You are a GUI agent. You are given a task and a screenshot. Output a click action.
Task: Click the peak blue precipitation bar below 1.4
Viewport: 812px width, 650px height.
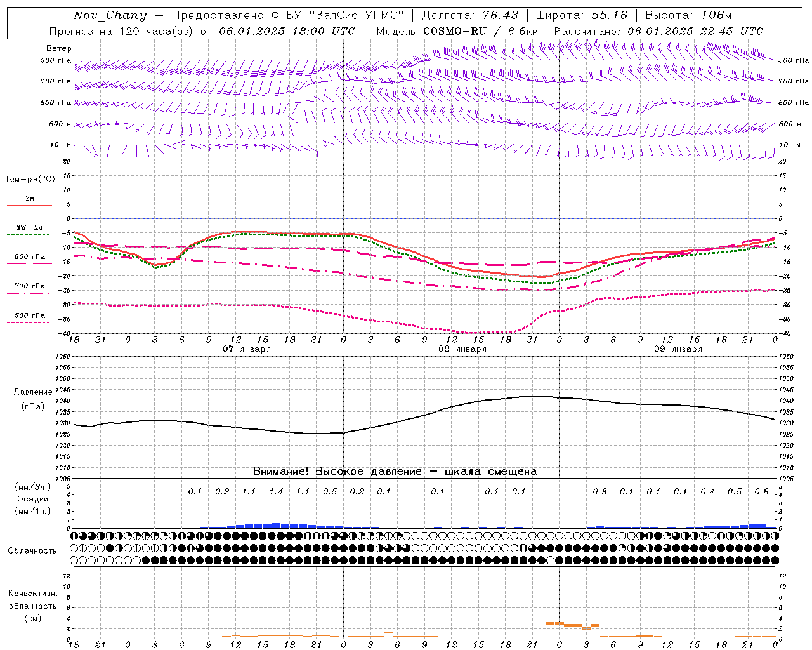(x=276, y=526)
